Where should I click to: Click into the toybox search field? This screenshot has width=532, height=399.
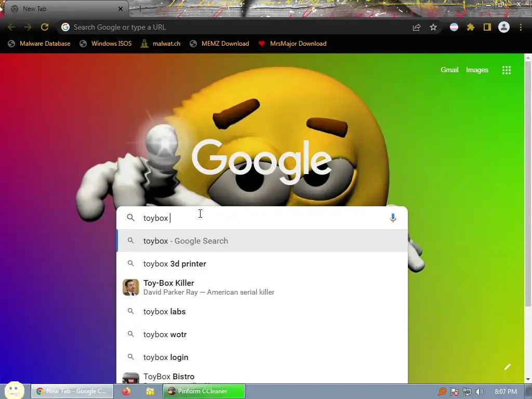click(262, 218)
